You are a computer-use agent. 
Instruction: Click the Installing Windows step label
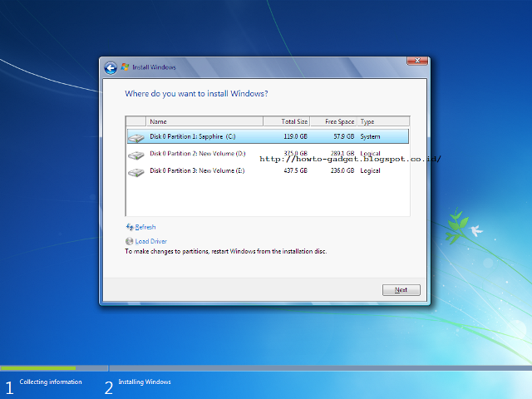pyautogui.click(x=145, y=382)
